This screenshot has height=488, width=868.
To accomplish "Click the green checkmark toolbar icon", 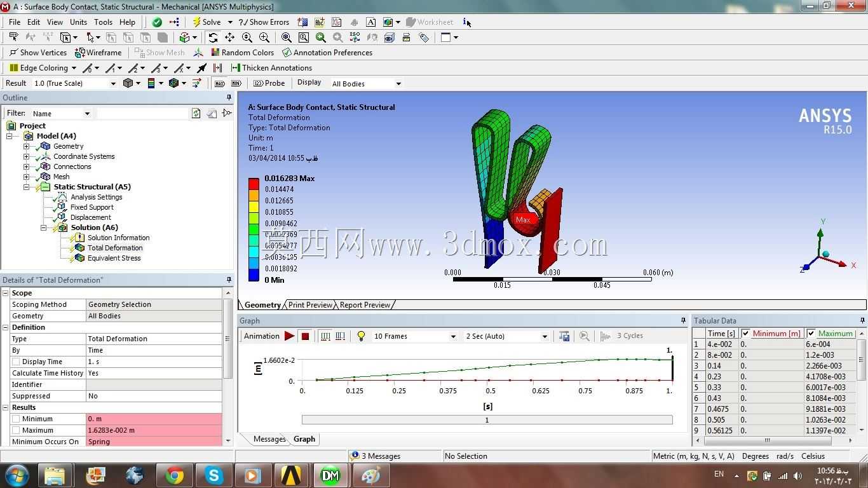I will 157,22.
